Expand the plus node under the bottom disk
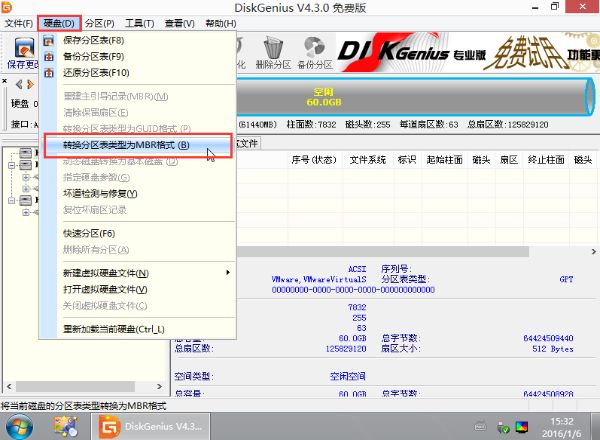 [26, 212]
